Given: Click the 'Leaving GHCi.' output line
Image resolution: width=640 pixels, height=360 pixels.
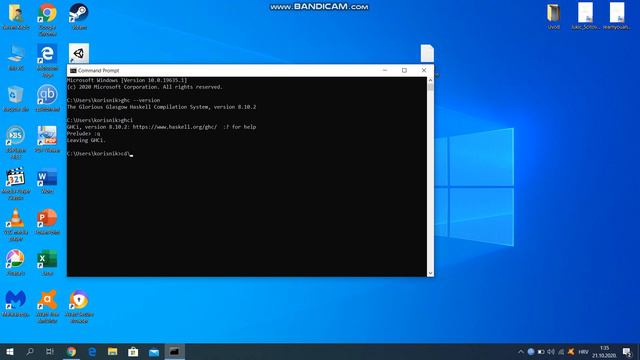Looking at the screenshot, I should click(86, 140).
